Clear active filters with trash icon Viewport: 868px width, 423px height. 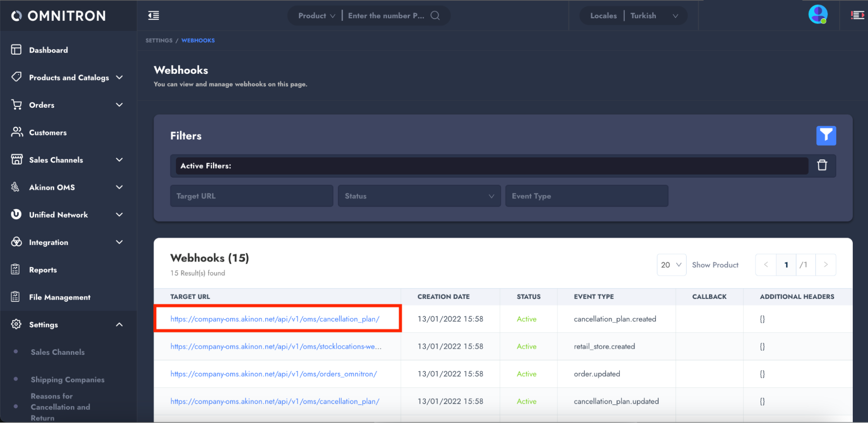[x=822, y=165]
